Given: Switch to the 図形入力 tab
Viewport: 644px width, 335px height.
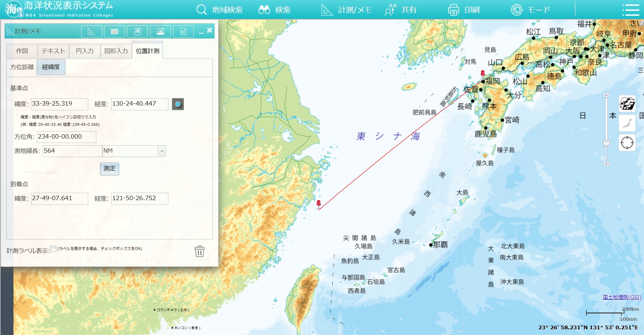Looking at the screenshot, I should pos(116,51).
